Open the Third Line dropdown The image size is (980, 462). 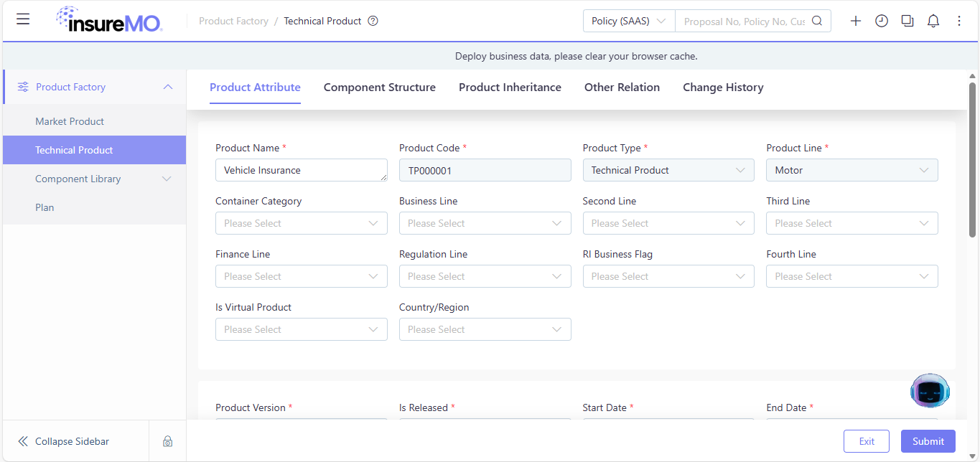click(x=852, y=223)
